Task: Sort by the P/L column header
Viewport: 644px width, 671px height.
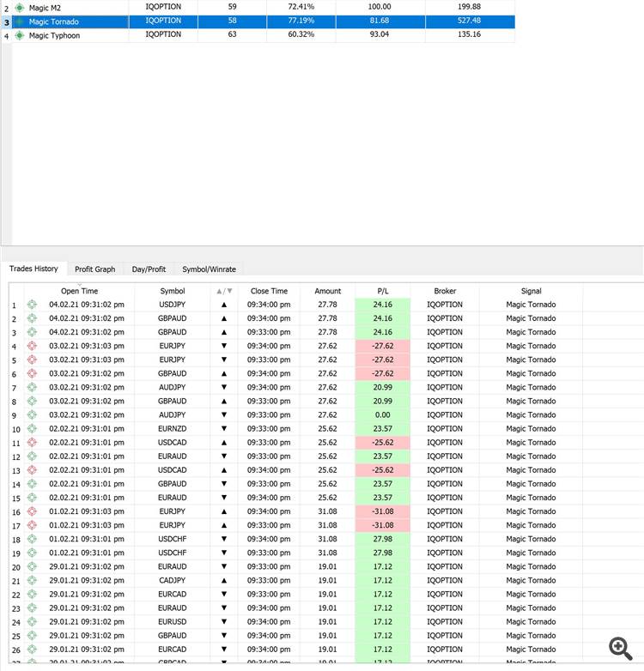Action: pyautogui.click(x=383, y=291)
